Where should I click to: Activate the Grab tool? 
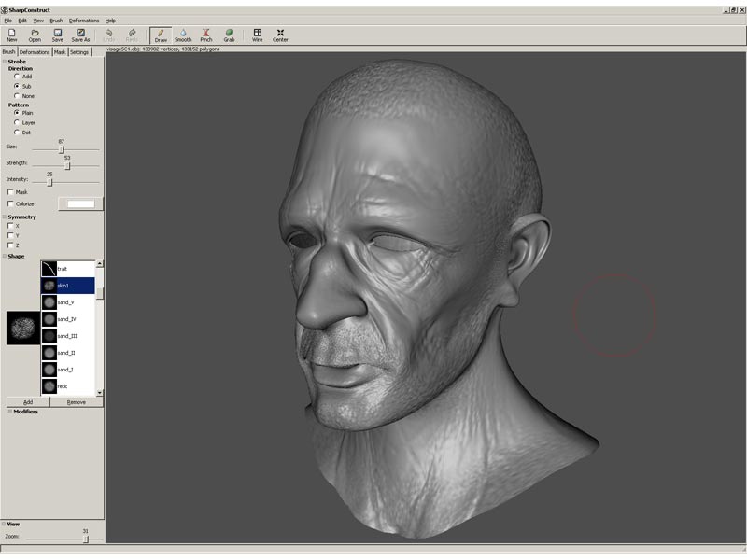229,35
